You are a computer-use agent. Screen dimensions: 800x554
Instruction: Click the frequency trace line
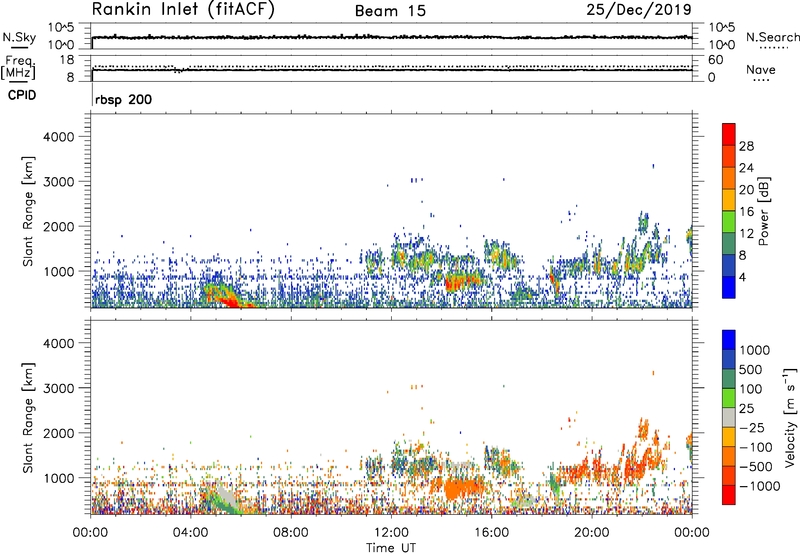click(391, 70)
